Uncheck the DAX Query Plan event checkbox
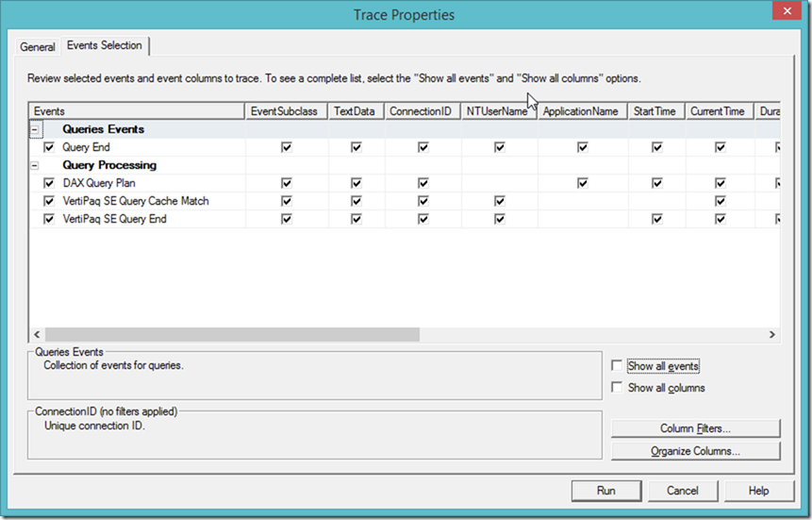Viewport: 812px width, 520px height. [x=49, y=183]
